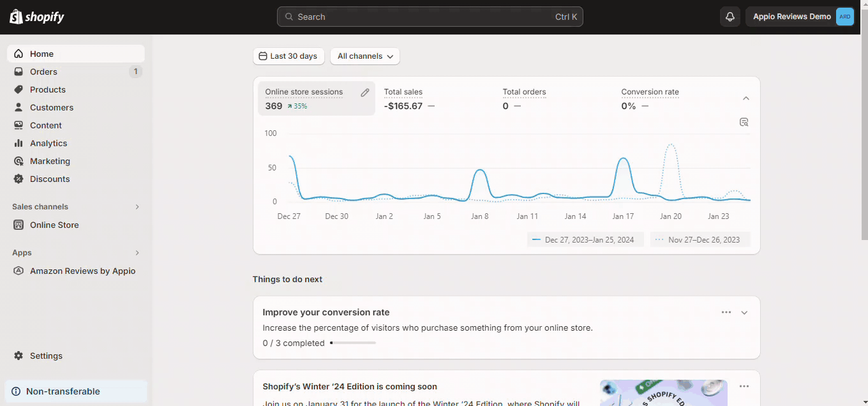Click the 0 / 3 completed progress bar
The width and height of the screenshot is (868, 406).
[x=353, y=343]
